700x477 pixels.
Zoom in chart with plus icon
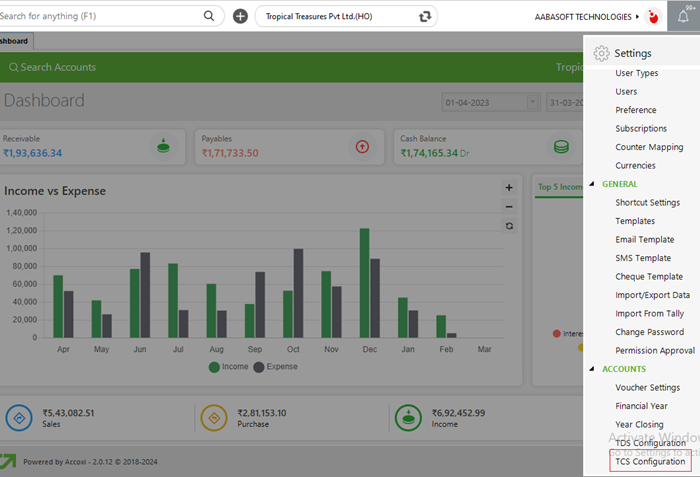click(x=509, y=187)
